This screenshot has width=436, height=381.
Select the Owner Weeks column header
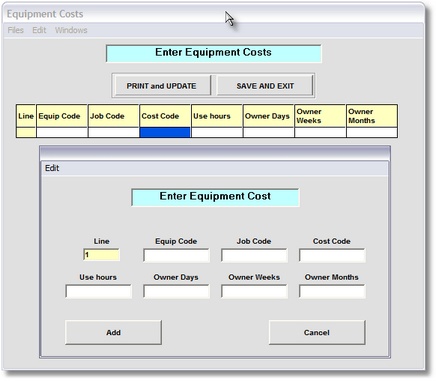(320, 116)
